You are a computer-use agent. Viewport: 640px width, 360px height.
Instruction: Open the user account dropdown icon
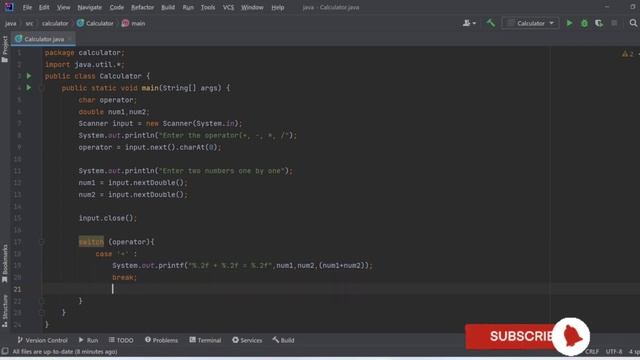pos(469,23)
